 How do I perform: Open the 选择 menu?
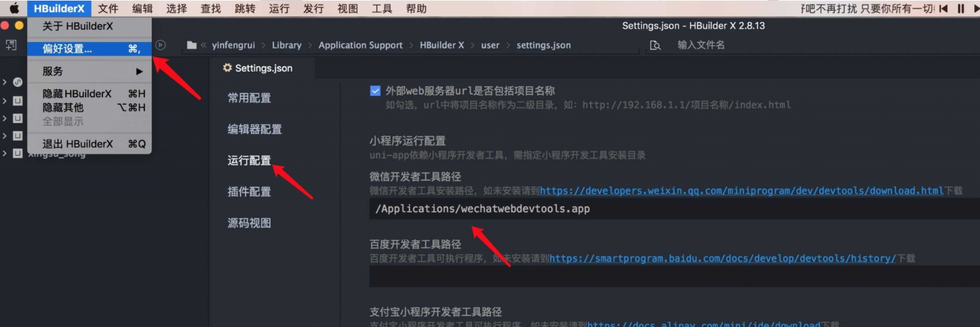176,9
